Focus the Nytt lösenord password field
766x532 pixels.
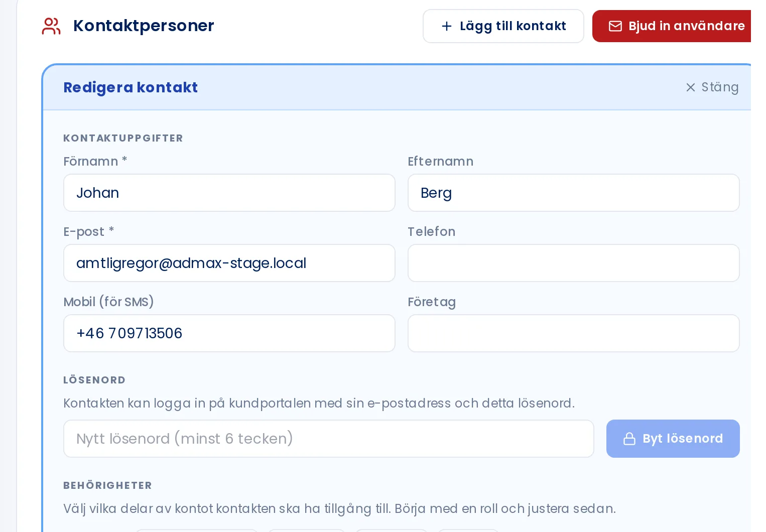(329, 439)
